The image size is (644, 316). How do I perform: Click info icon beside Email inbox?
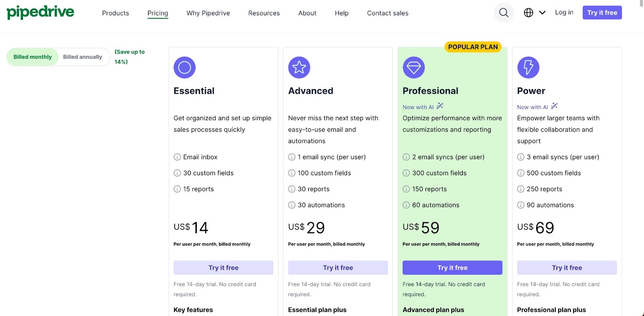[177, 157]
